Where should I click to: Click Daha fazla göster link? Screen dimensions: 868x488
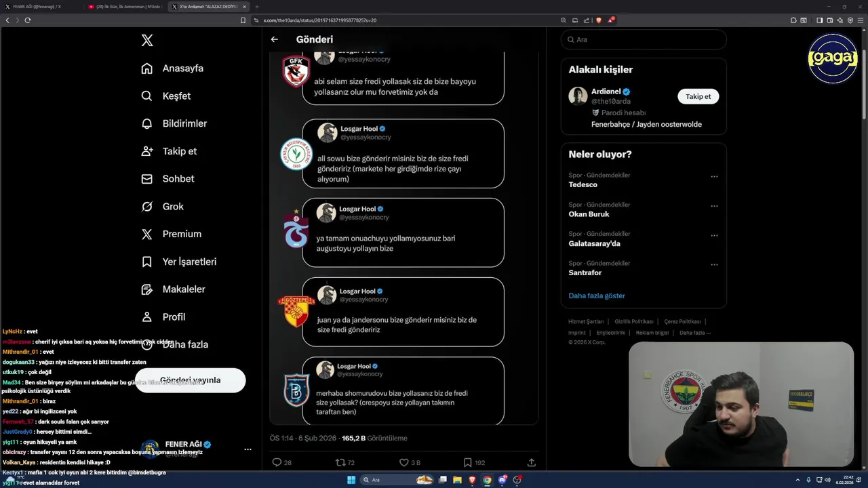coord(597,296)
